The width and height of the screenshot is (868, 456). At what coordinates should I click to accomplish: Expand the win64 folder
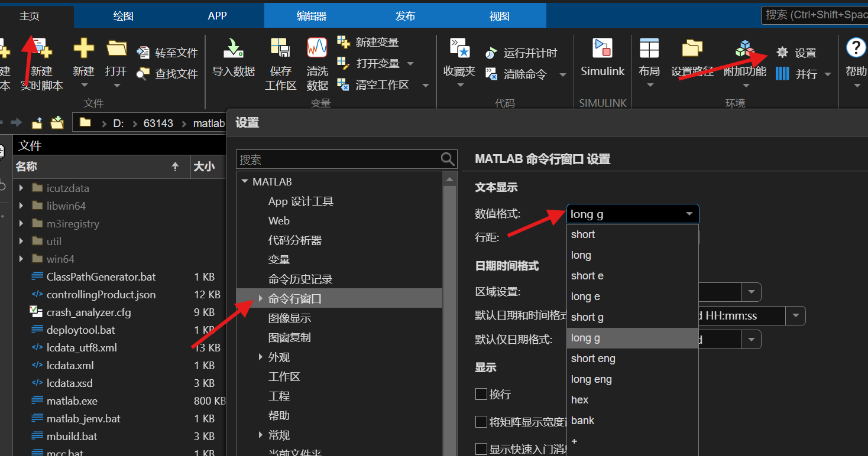point(21,259)
